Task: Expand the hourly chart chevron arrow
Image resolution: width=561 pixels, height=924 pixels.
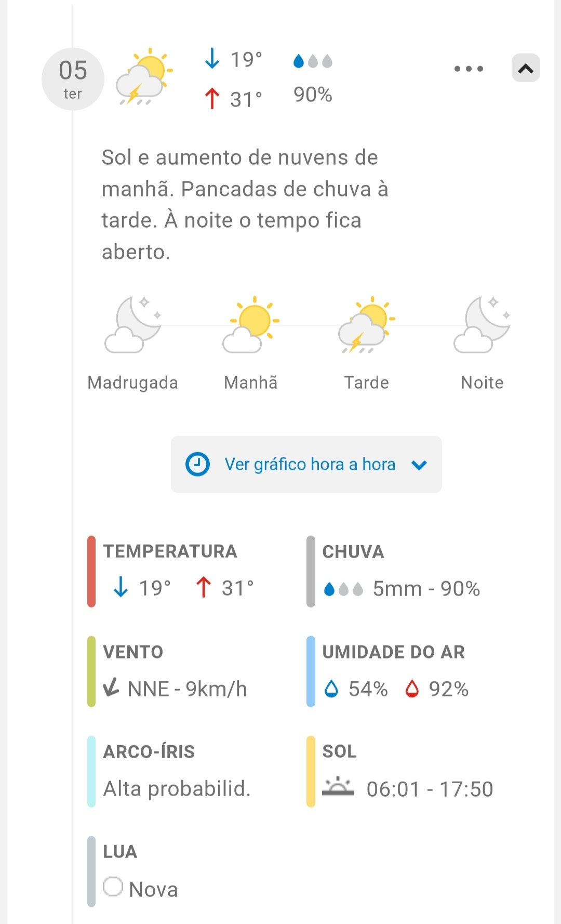Action: click(419, 465)
